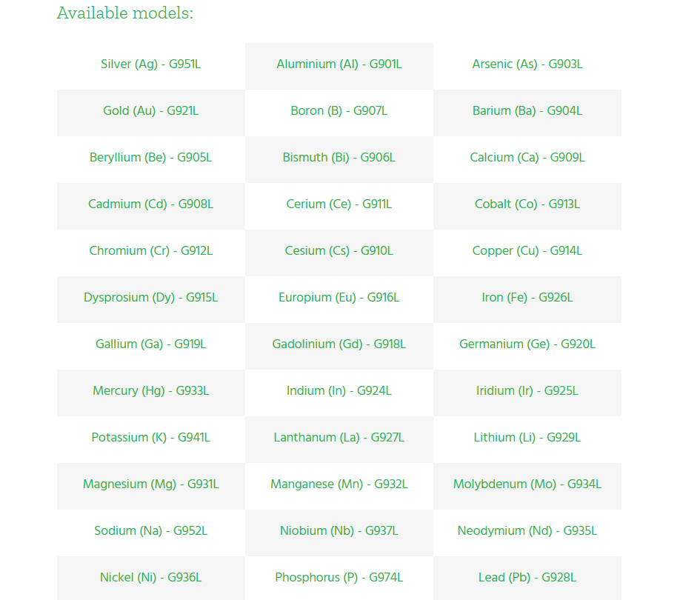This screenshot has height=600, width=700.
Task: Select Europium (Eu) - G916L model
Action: pyautogui.click(x=339, y=298)
